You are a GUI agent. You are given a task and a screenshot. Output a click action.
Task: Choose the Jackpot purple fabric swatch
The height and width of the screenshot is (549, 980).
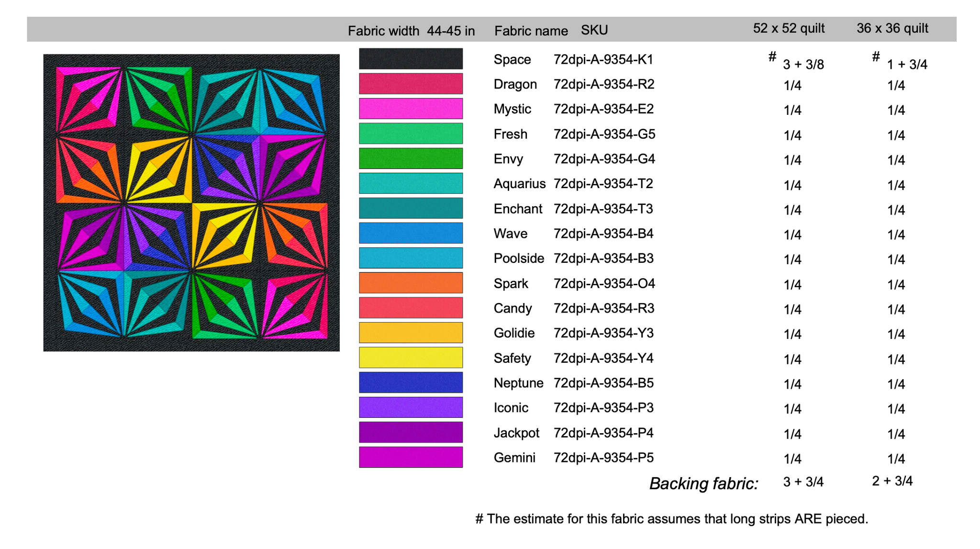(411, 432)
